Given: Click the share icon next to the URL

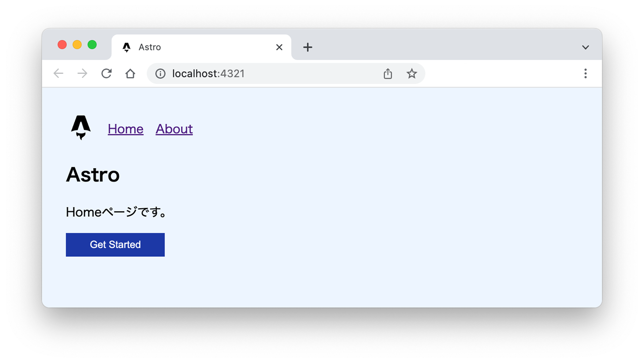Looking at the screenshot, I should coord(387,73).
